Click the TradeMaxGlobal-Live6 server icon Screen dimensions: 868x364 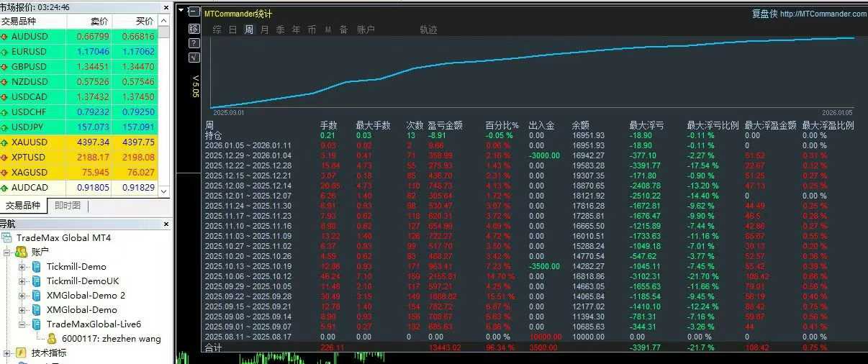coord(36,324)
